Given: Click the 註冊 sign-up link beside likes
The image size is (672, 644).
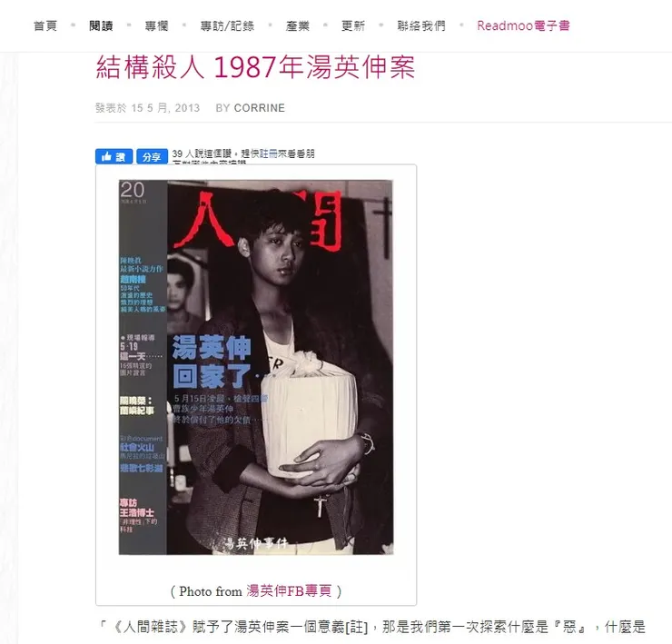Looking at the screenshot, I should (x=268, y=154).
